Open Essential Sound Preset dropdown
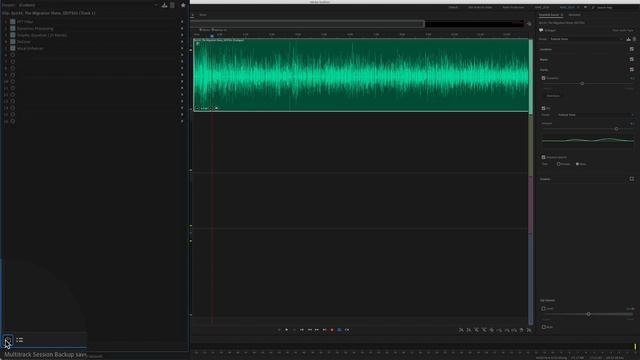640x360 pixels. click(587, 39)
